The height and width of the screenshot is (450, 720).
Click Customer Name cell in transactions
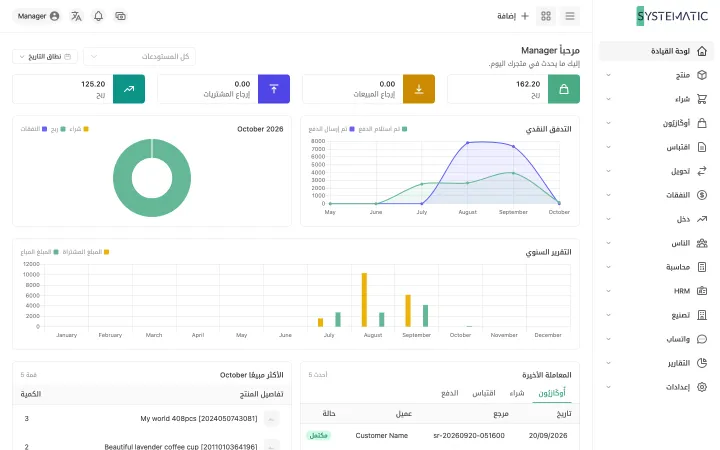coord(382,435)
